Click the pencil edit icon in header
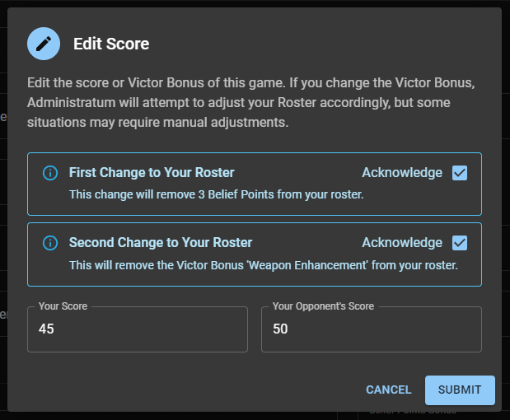The image size is (510, 420). pos(44,44)
